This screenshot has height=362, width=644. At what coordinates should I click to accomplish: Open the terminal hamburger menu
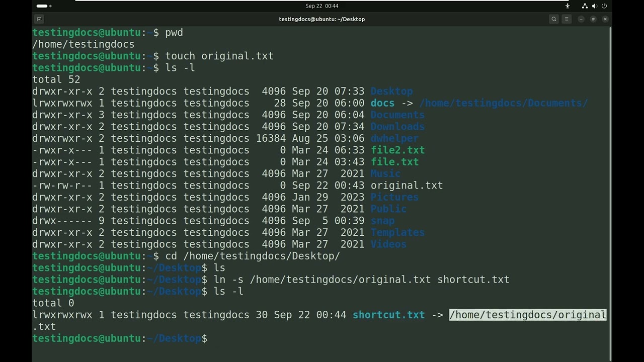coord(567,19)
